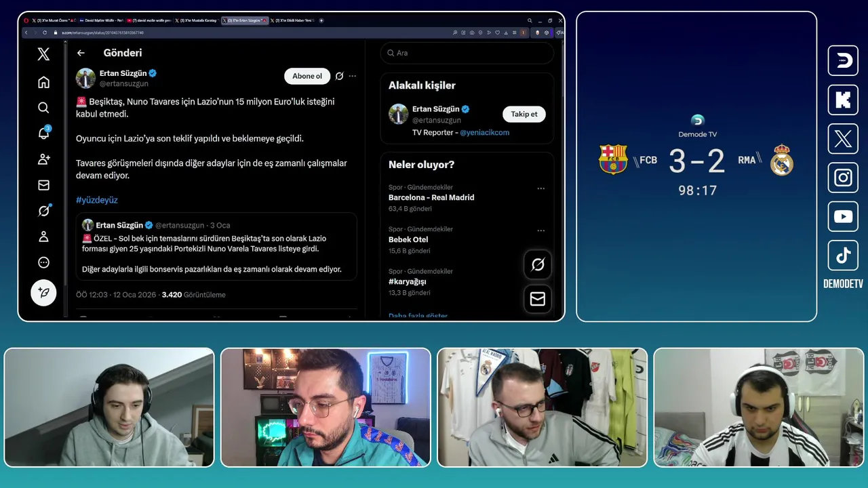Click the white compose post button

click(43, 293)
